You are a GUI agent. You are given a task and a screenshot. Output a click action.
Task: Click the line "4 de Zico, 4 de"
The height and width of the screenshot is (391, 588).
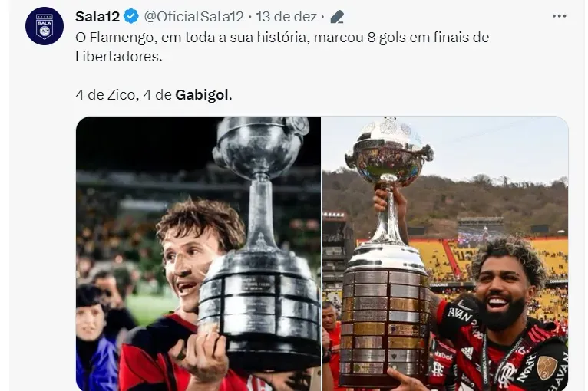tap(124, 95)
